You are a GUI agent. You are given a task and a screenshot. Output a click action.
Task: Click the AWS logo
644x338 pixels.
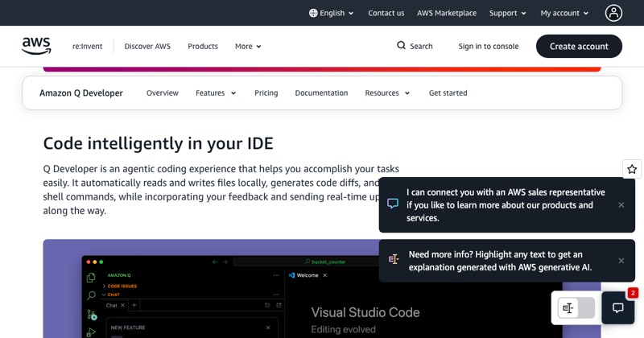tap(36, 46)
